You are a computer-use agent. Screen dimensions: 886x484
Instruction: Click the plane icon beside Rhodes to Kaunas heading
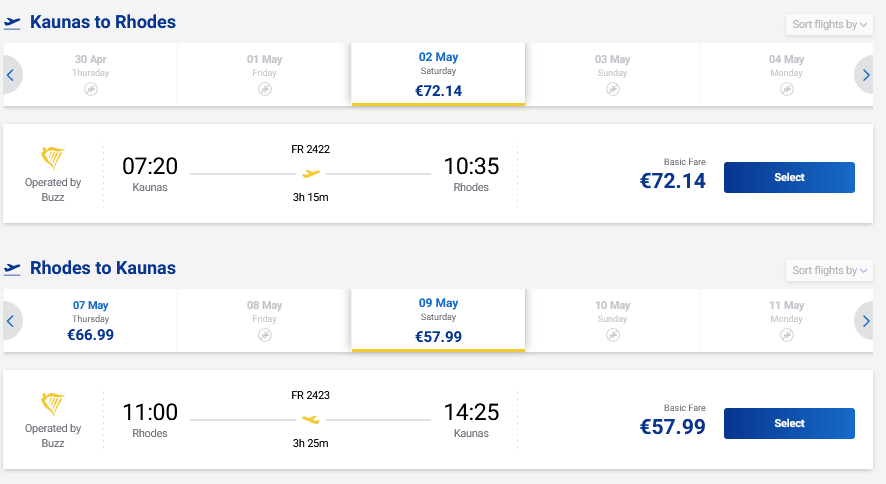click(13, 269)
